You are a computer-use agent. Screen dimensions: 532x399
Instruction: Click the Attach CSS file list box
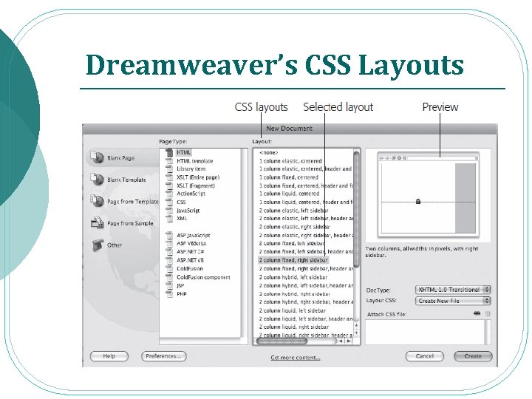click(428, 332)
